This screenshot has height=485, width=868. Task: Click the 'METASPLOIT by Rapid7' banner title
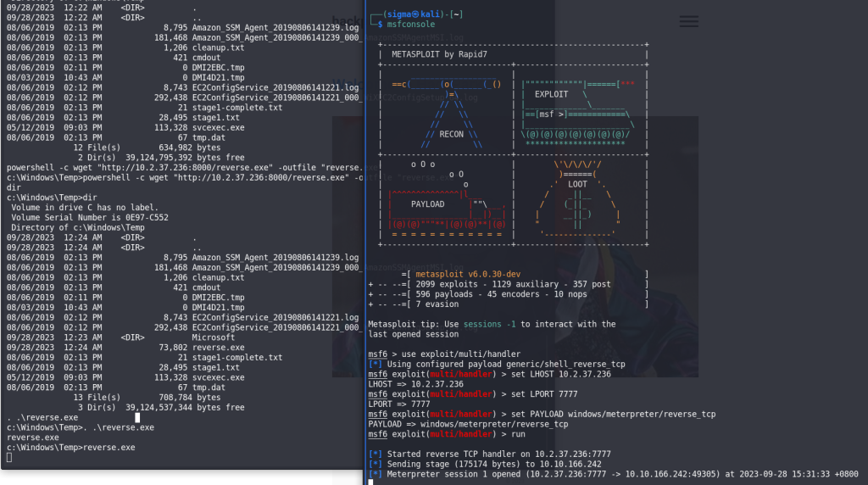click(x=440, y=54)
